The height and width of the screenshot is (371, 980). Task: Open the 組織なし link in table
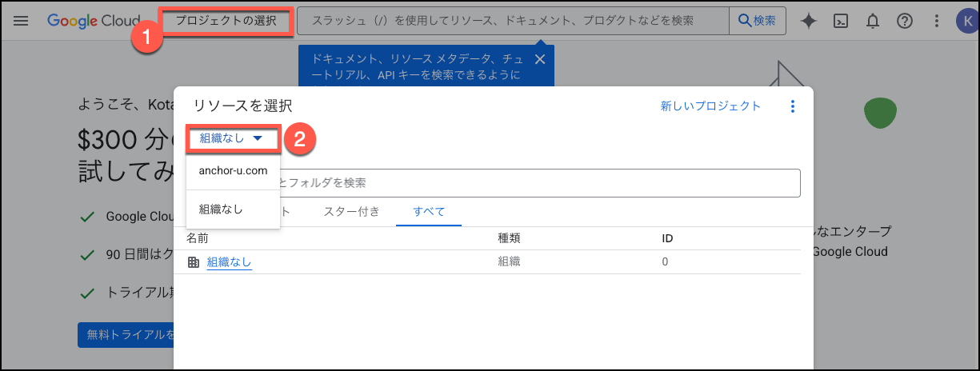[229, 261]
